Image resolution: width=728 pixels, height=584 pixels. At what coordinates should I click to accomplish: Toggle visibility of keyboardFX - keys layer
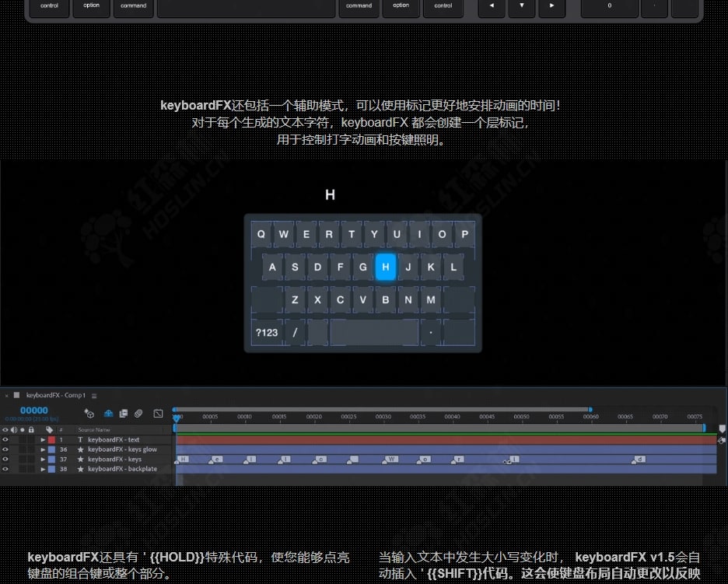pos(5,459)
